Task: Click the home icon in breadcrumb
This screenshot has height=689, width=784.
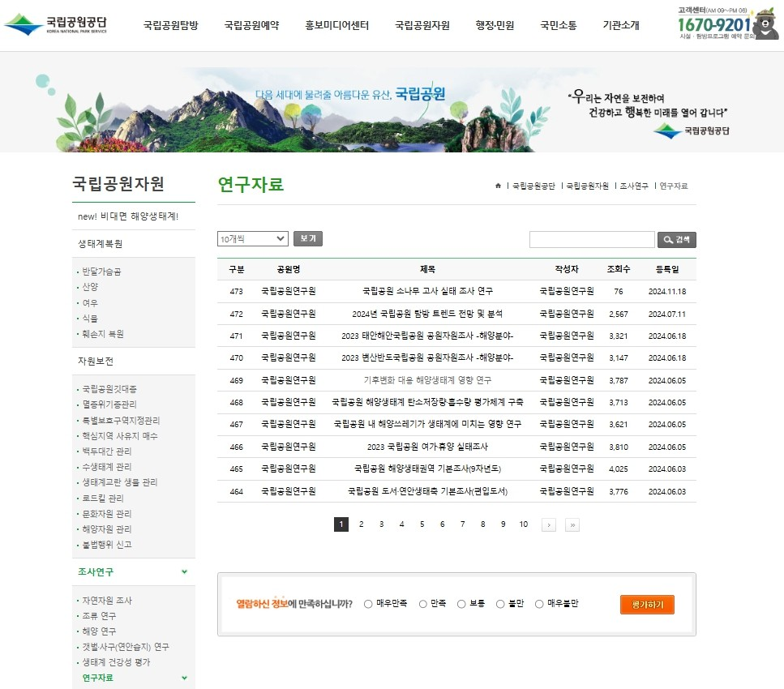Action: 498,186
